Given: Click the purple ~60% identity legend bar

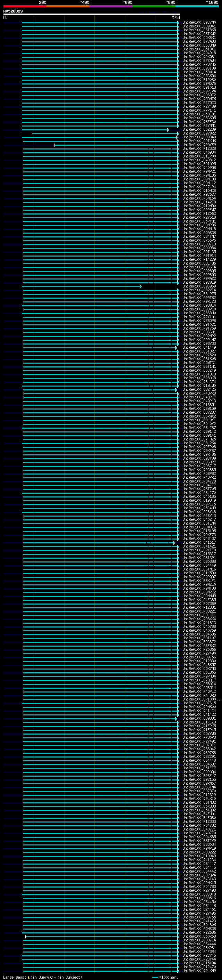Looking at the screenshot, I should pyautogui.click(x=111, y=6).
